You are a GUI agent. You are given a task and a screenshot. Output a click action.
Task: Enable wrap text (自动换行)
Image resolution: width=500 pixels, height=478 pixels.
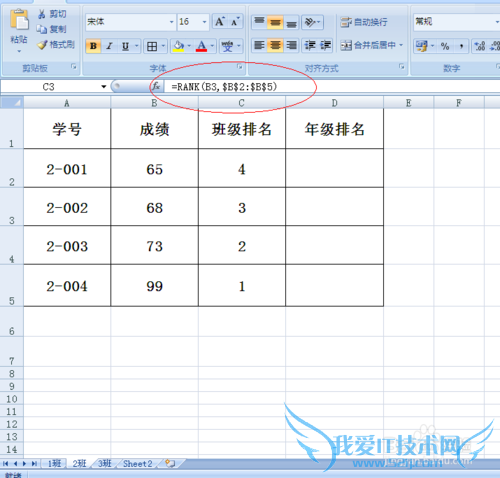pos(364,22)
